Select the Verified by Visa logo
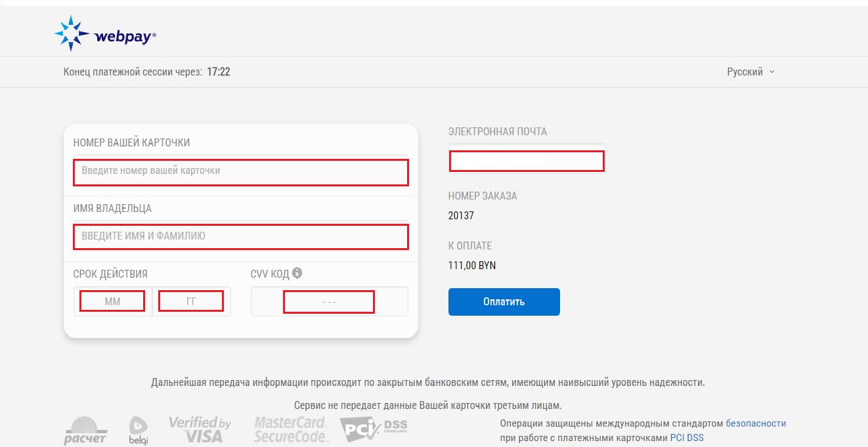Image resolution: width=868 pixels, height=447 pixels. pyautogui.click(x=198, y=427)
